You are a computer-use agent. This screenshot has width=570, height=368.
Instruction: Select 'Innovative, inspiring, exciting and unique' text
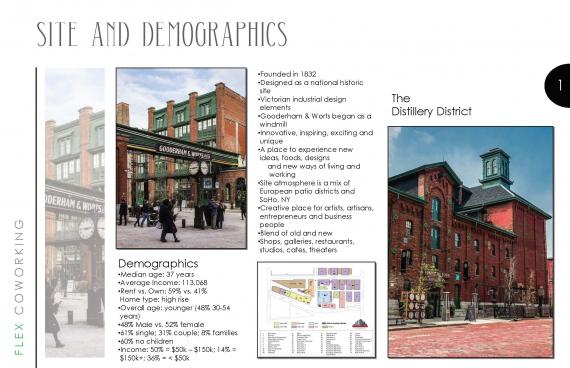point(316,137)
